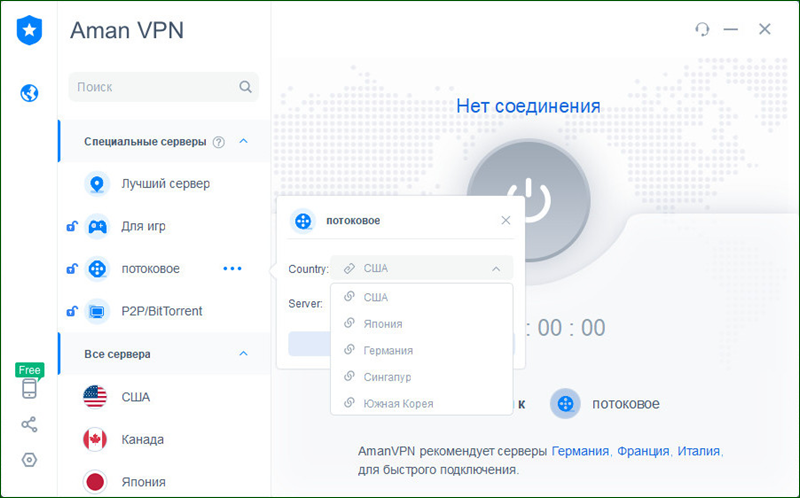Click the search magnifier icon
This screenshot has height=498, width=800.
(245, 87)
